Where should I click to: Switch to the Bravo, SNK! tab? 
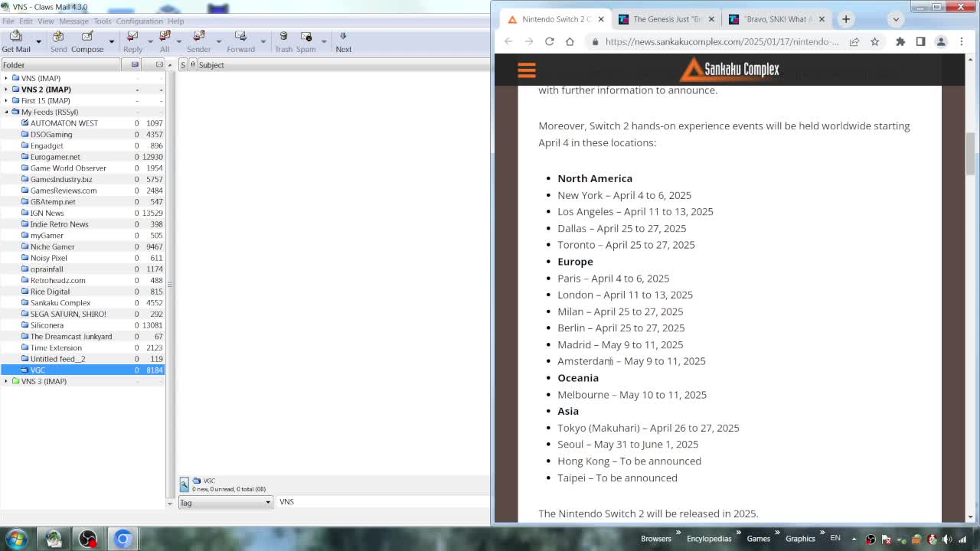[x=777, y=19]
